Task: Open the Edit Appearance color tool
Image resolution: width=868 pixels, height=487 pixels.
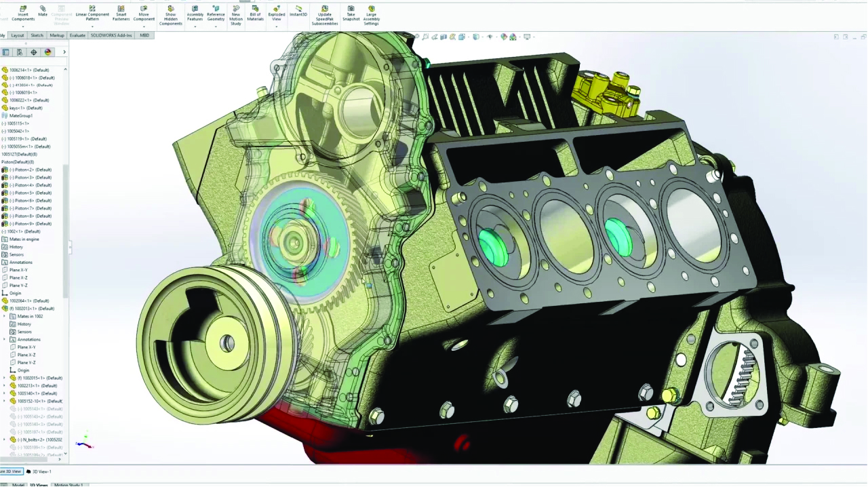Action: [504, 37]
